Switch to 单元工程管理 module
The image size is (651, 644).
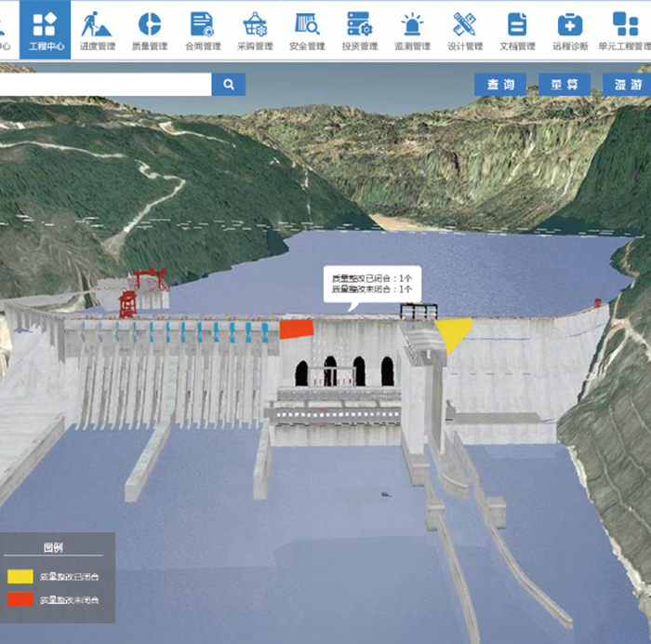tap(624, 30)
